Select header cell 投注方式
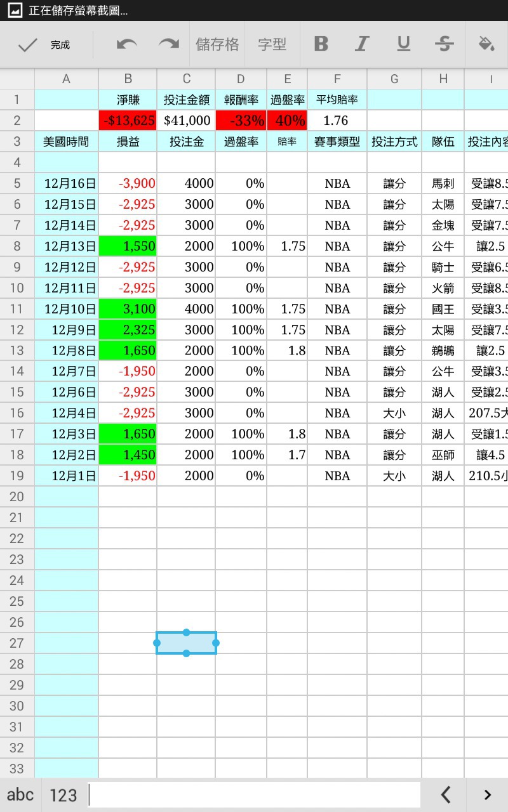Screen dimensions: 508x812 click(394, 141)
